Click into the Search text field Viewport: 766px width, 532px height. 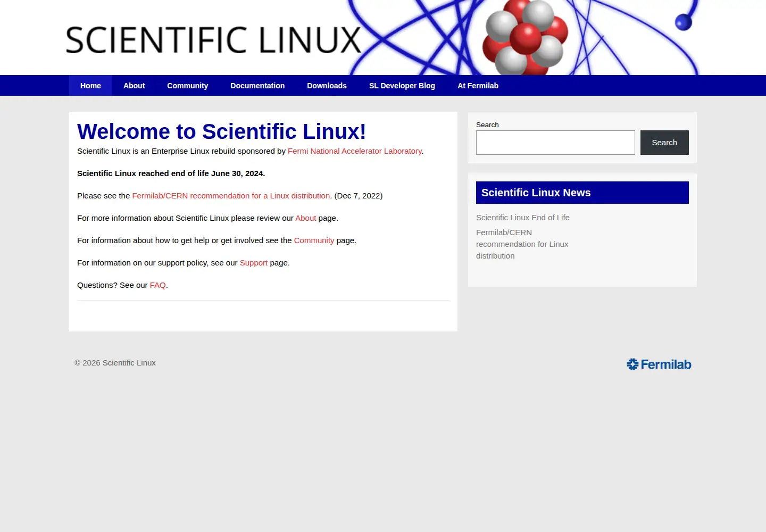click(555, 143)
